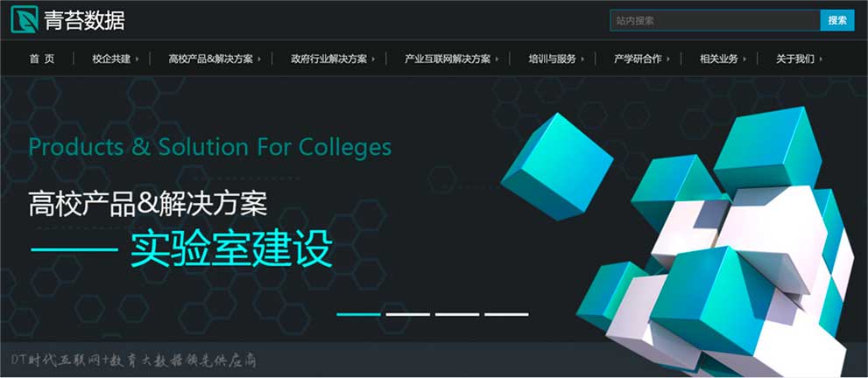Screen dimensions: 868x378
Task: Select the first cyan carousel indicator
Action: [358, 314]
